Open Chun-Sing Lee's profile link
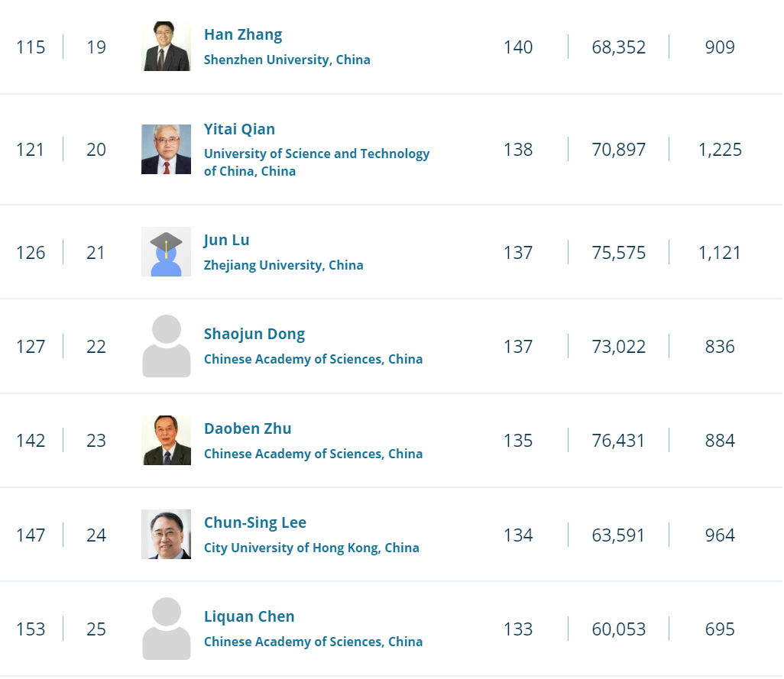 (254, 522)
